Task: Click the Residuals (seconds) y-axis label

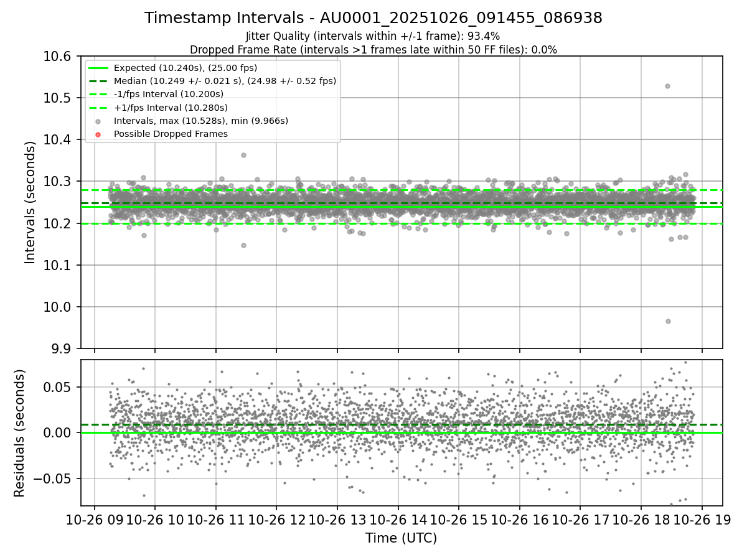Action: coord(20,433)
